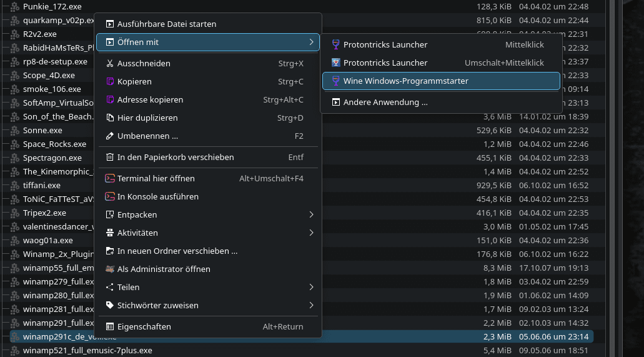Viewport: 644px width, 357px height.
Task: Click the share icon beside Teilen
Action: (110, 287)
